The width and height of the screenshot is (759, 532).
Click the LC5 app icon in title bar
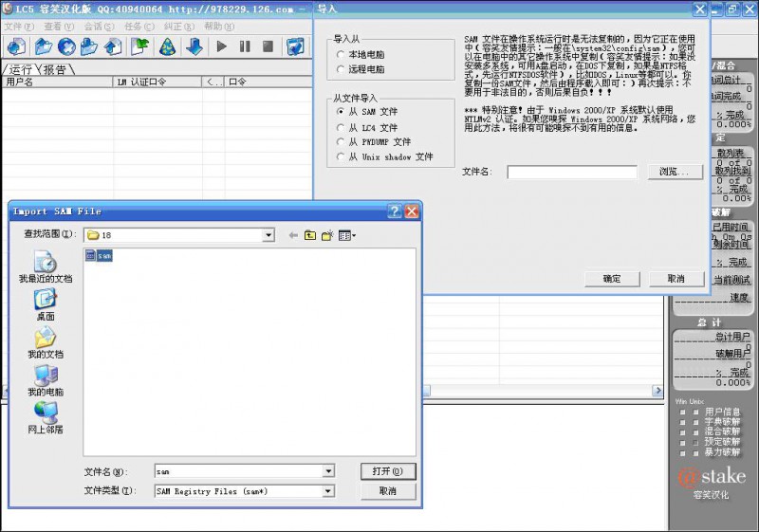[8, 9]
